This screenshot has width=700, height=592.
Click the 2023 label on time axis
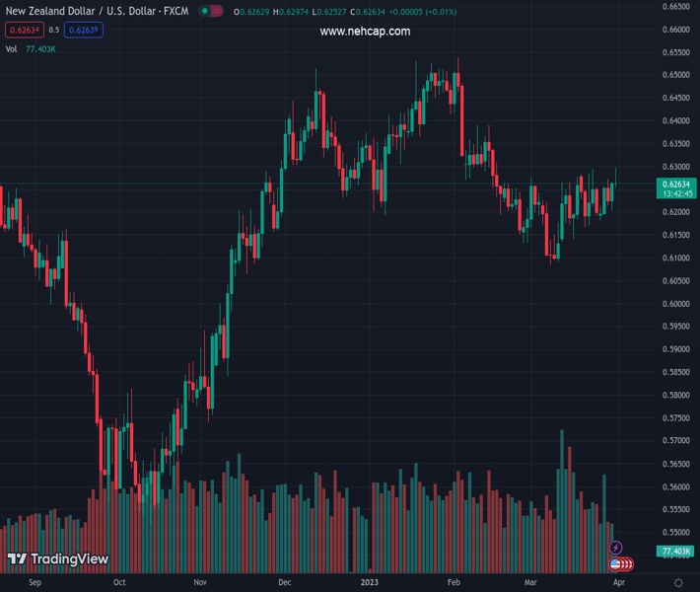click(368, 583)
